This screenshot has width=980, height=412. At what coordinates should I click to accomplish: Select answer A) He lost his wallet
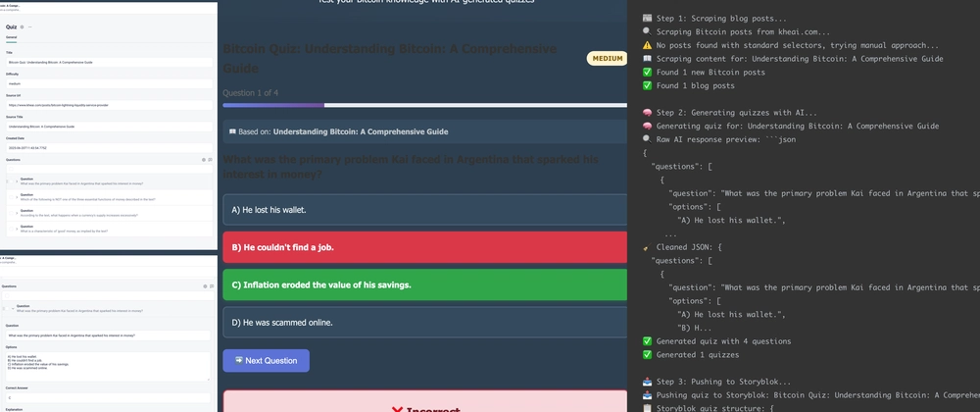click(x=425, y=210)
